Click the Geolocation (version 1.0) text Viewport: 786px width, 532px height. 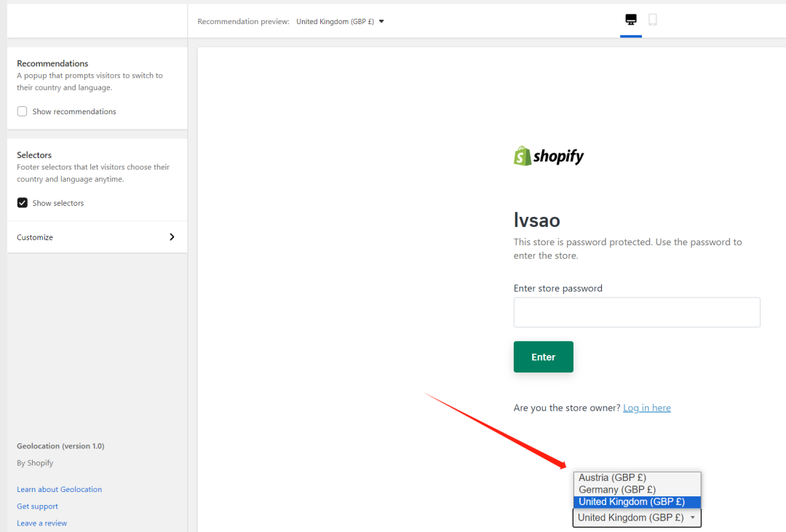(60, 445)
